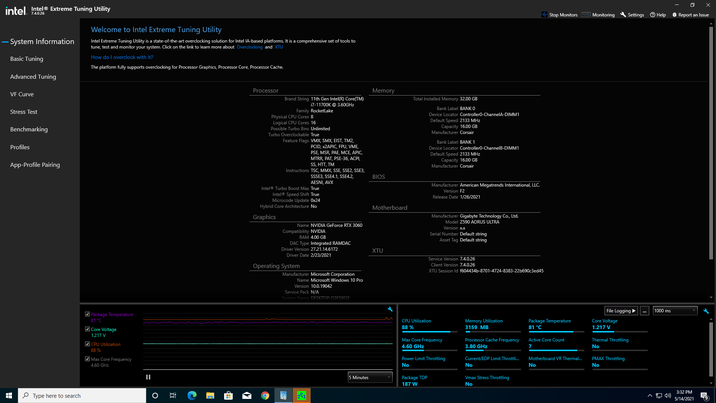Click the Intel XTU taskbar icon
This screenshot has height=403, width=716.
283,395
